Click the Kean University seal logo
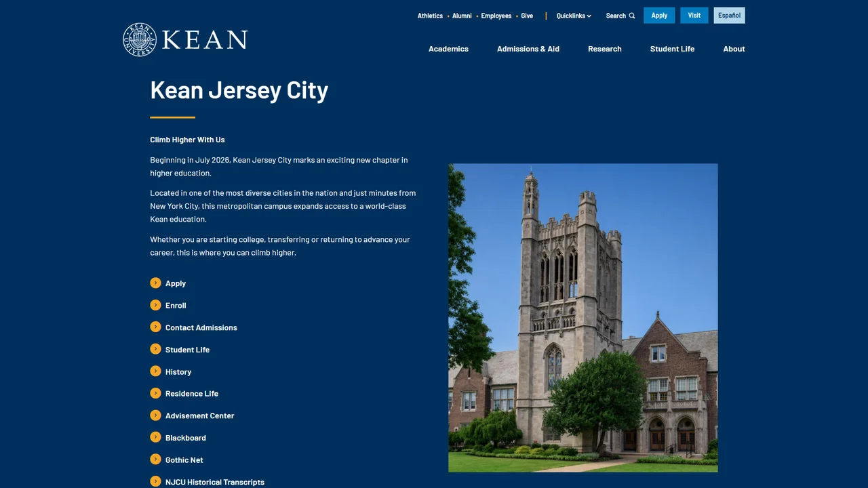Viewport: 868px width, 488px height. coord(140,39)
